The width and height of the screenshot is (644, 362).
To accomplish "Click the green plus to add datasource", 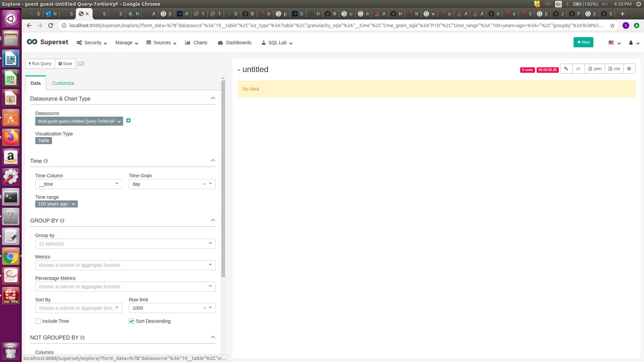I will 128,120.
